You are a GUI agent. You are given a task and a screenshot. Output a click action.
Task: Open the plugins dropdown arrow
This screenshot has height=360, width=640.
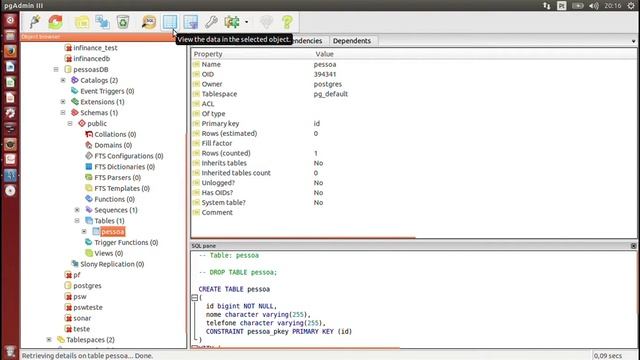click(247, 22)
